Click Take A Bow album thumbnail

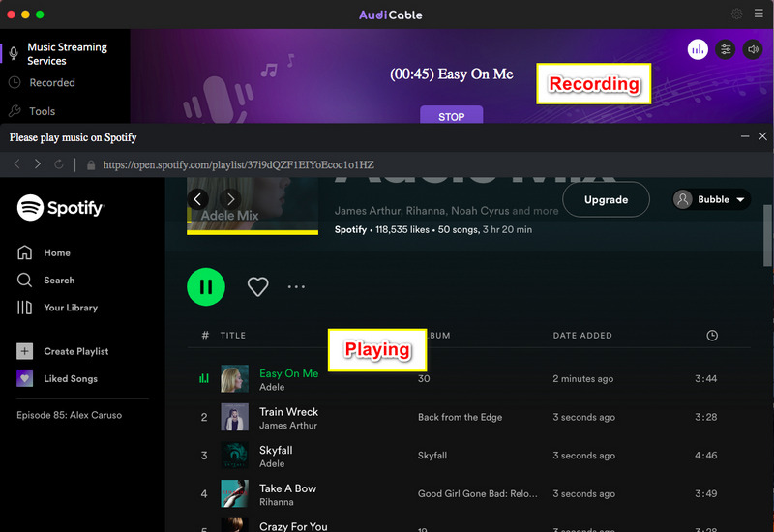pos(234,493)
